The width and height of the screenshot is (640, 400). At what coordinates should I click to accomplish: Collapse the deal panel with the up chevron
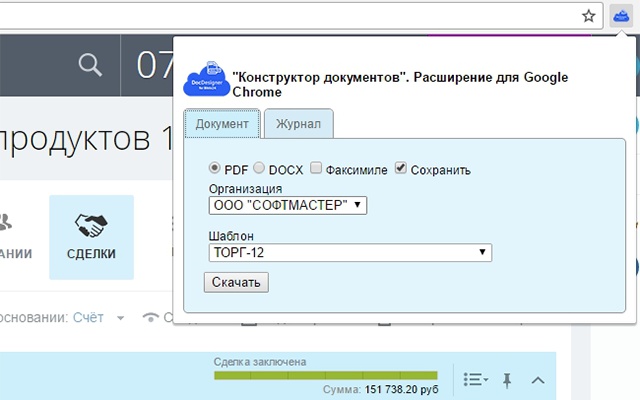(538, 380)
